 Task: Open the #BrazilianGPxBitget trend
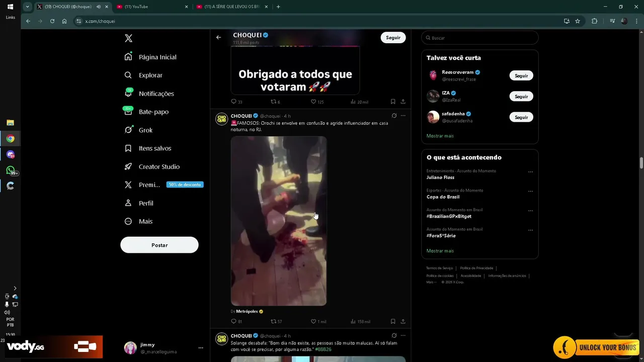pos(449,216)
